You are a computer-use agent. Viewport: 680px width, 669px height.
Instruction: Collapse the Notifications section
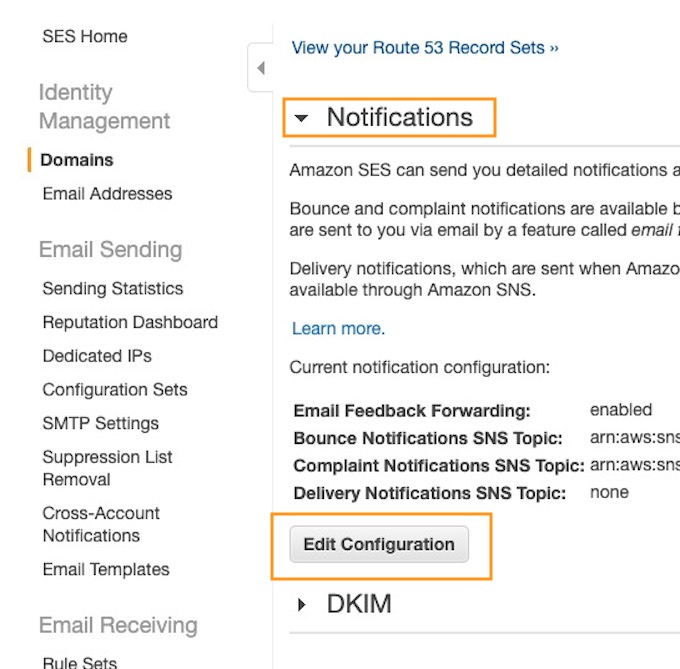coord(301,117)
